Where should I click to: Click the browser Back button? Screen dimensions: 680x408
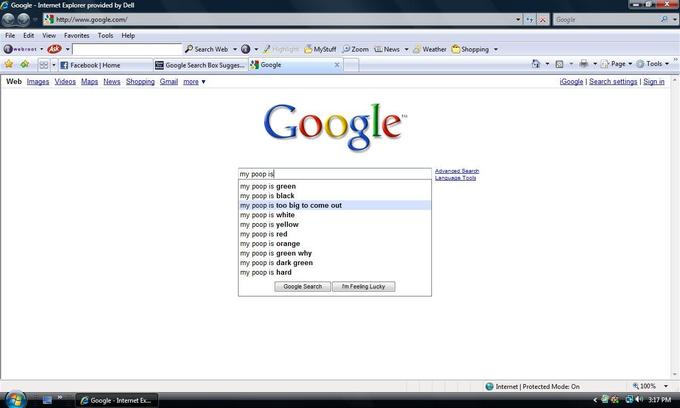9,20
